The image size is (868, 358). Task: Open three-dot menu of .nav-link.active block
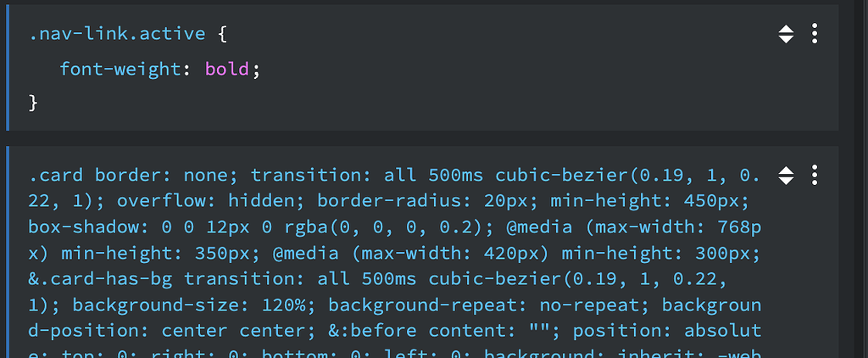815,34
